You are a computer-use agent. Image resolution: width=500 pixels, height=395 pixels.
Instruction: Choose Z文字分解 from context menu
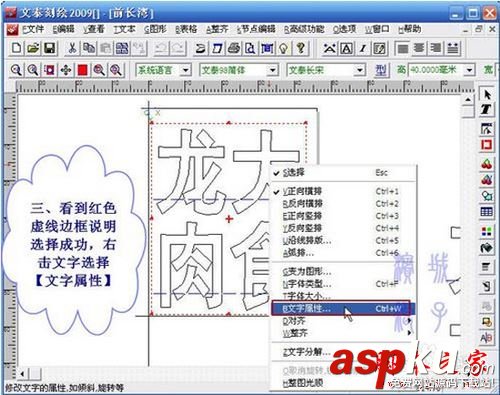[x=343, y=352]
